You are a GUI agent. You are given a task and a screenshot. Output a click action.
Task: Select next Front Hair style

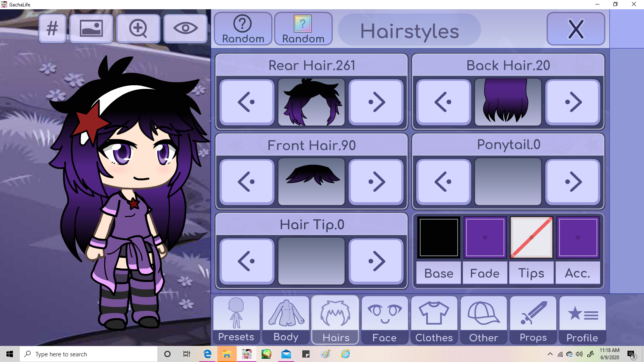(x=376, y=182)
